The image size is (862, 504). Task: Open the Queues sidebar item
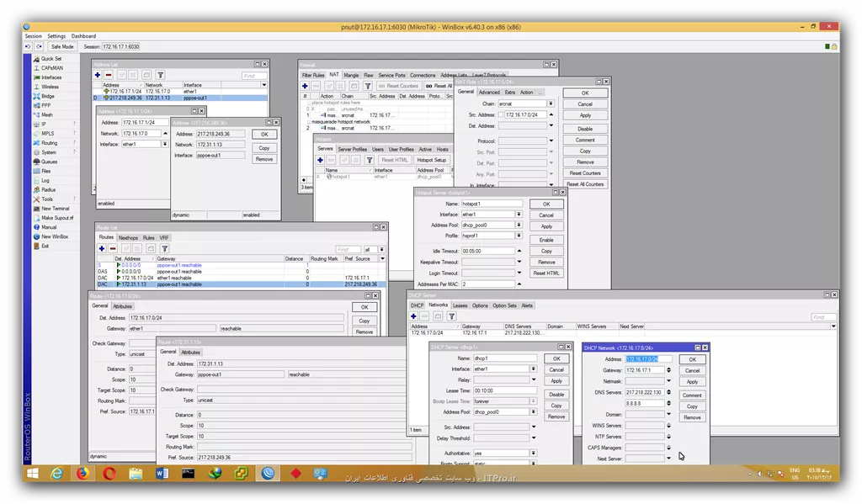[49, 162]
